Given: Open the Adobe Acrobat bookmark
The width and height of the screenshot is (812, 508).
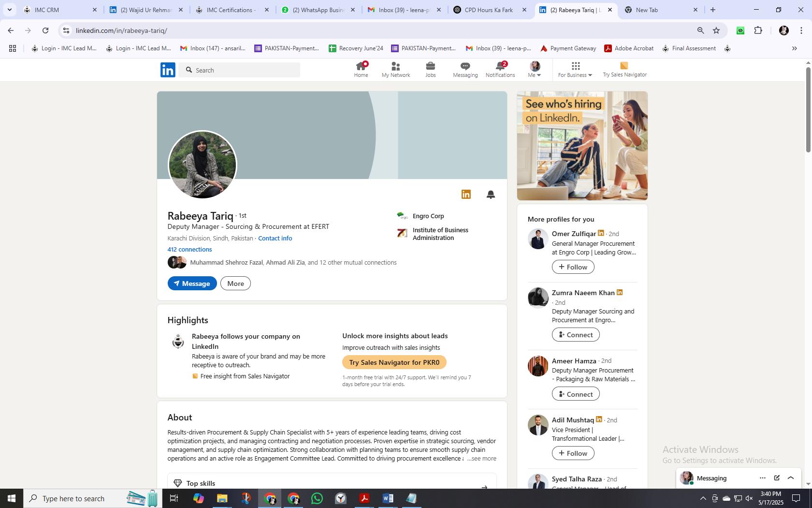Looking at the screenshot, I should 629,48.
